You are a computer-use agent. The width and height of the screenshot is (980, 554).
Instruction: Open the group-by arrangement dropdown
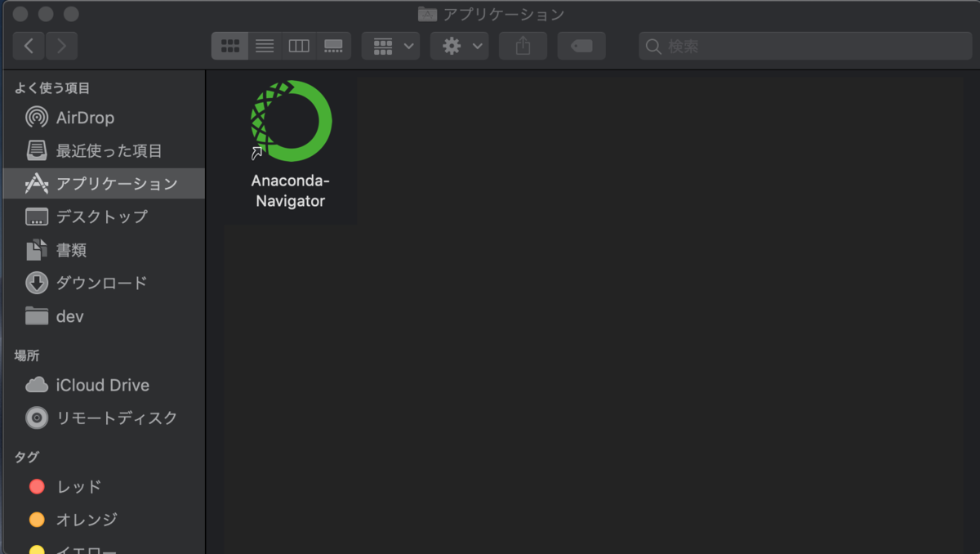(x=391, y=46)
